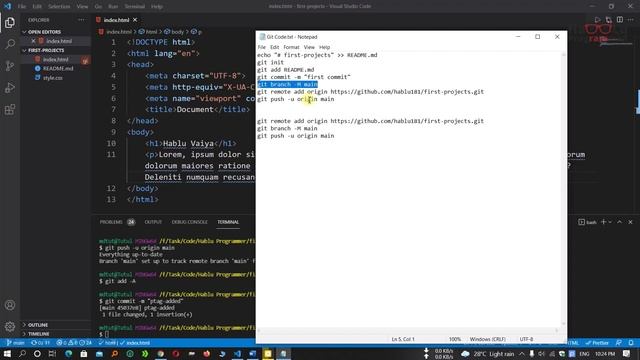Open VS Code Selection menu
This screenshot has height=360, width=640.
click(59, 7)
